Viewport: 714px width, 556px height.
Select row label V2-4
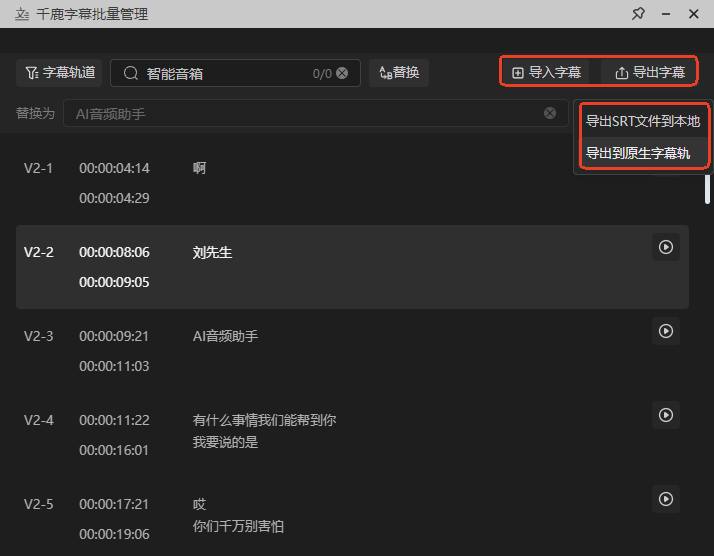[39, 420]
